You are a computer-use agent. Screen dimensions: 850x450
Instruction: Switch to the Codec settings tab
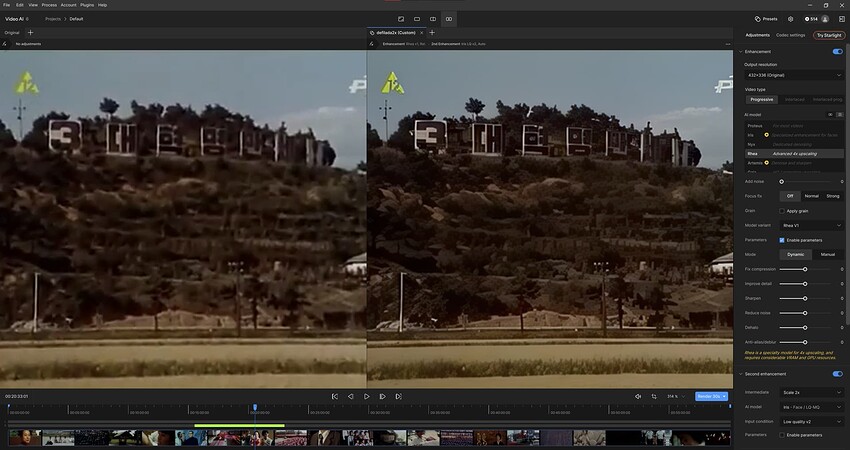[790, 35]
